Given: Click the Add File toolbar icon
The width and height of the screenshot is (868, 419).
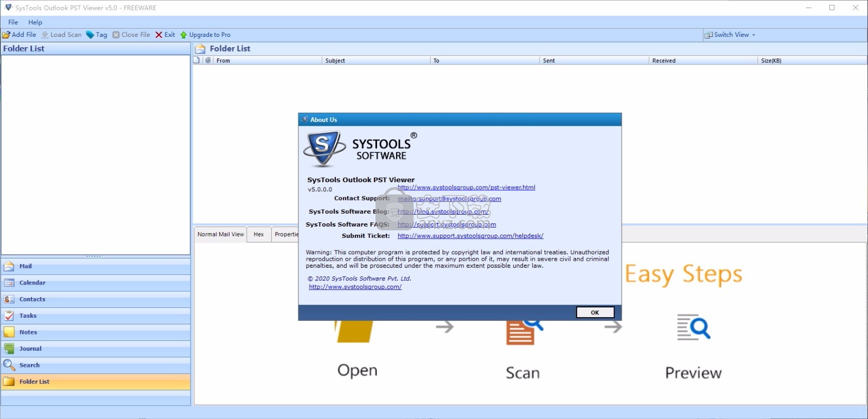Looking at the screenshot, I should (x=6, y=35).
